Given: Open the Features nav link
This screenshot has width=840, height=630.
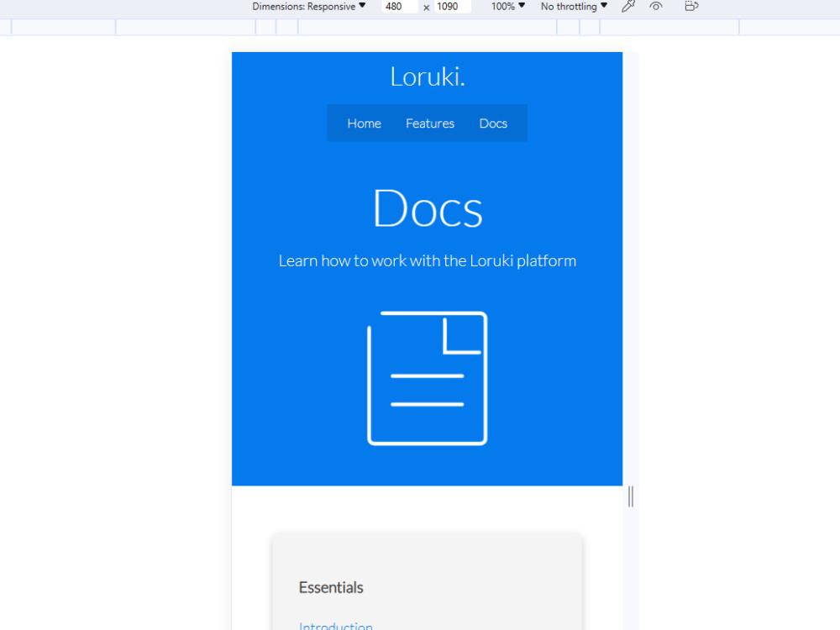Looking at the screenshot, I should [x=430, y=123].
